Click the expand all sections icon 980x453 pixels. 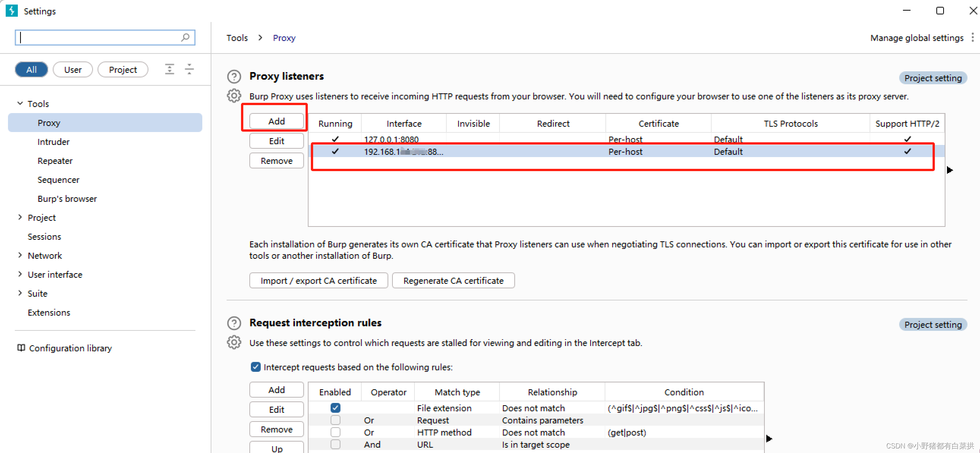click(x=170, y=69)
